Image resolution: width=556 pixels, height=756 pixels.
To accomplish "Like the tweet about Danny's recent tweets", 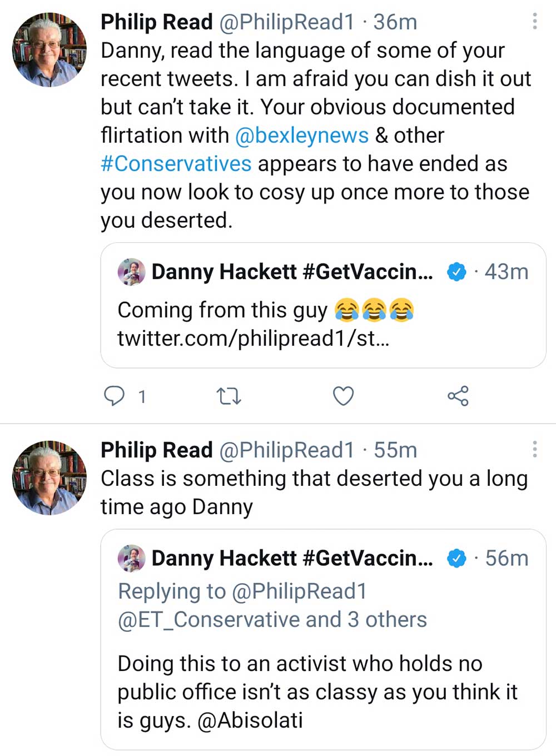I will 343,396.
